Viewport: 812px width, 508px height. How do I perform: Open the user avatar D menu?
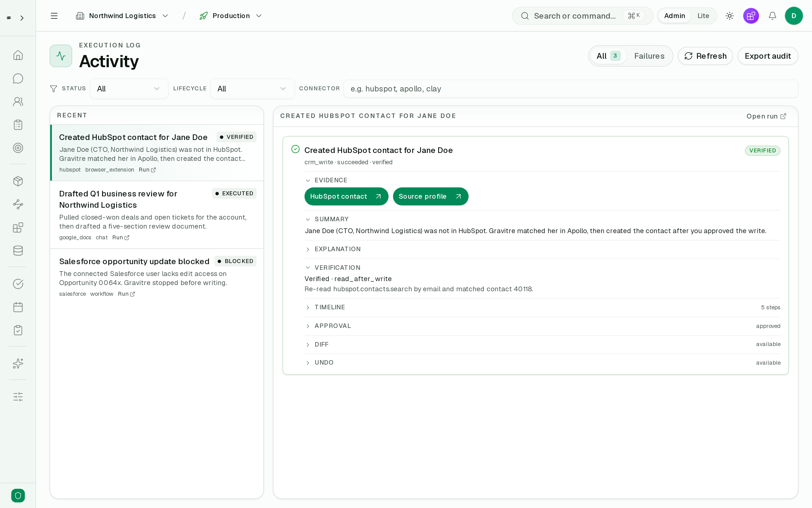794,16
